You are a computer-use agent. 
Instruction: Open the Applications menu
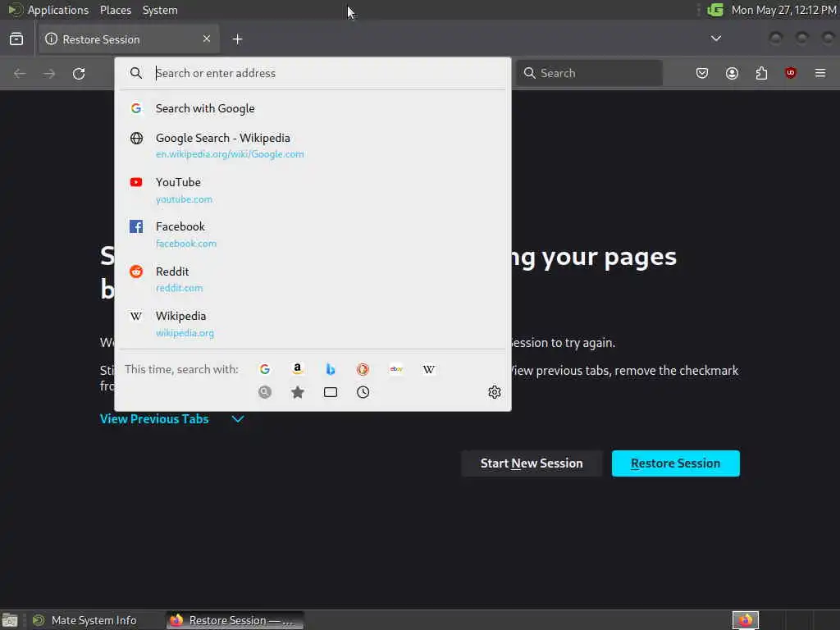click(58, 10)
